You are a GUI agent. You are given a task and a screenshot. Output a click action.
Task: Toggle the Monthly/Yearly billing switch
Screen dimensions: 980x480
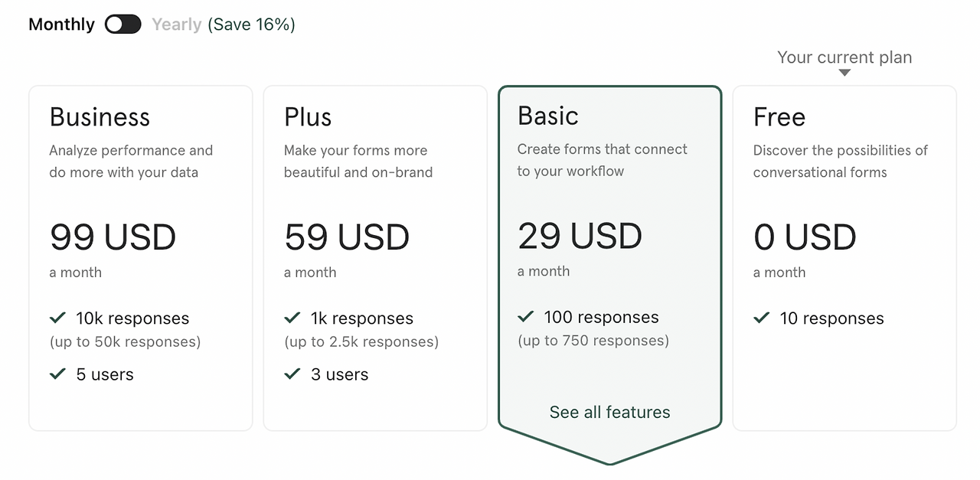click(123, 24)
